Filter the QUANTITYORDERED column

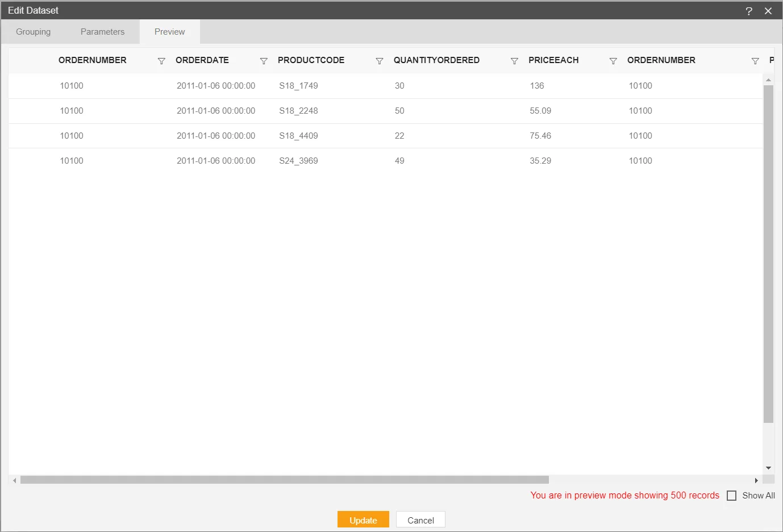pos(514,61)
